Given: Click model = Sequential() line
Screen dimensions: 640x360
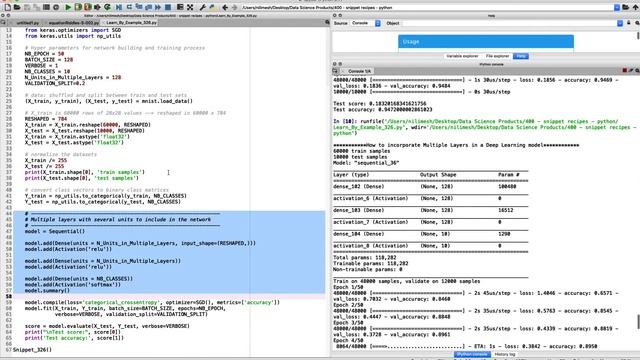Looking at the screenshot, I should pyautogui.click(x=55, y=231).
